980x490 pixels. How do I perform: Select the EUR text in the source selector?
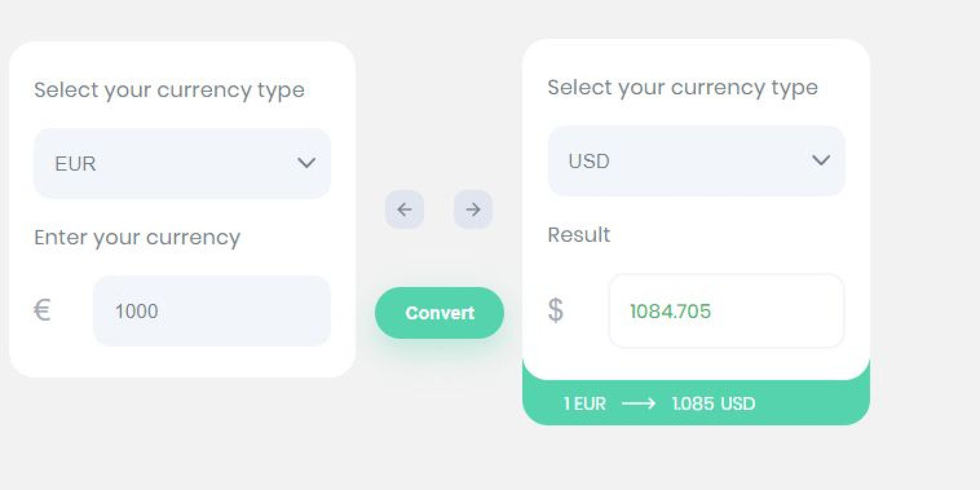(x=75, y=164)
